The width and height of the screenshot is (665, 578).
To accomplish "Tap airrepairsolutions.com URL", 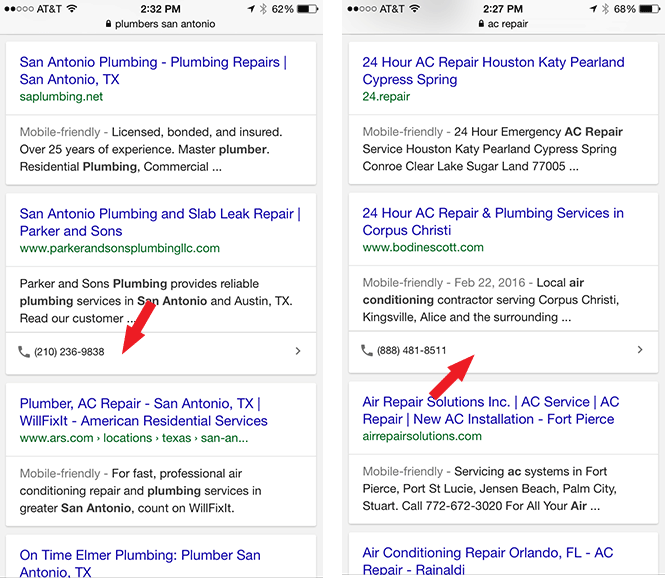I will 422,436.
